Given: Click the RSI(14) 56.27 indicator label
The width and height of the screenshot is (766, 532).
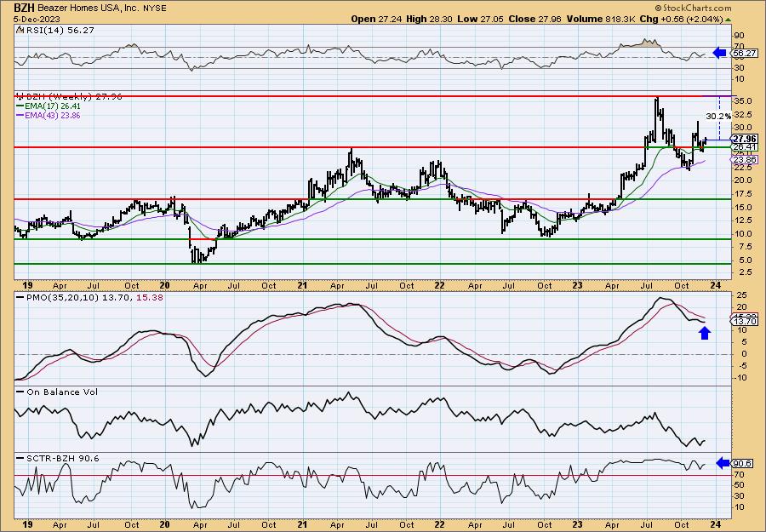Looking at the screenshot, I should click(x=59, y=31).
